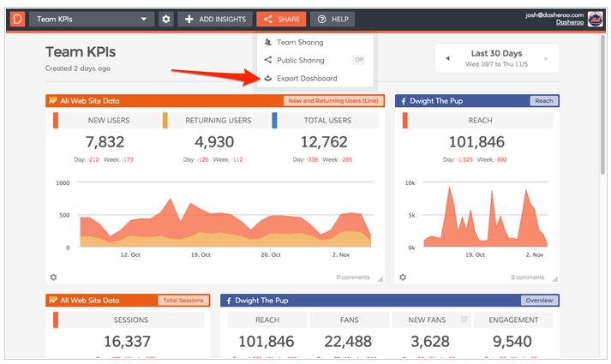Click the Dasheroo logo icon

18,18
